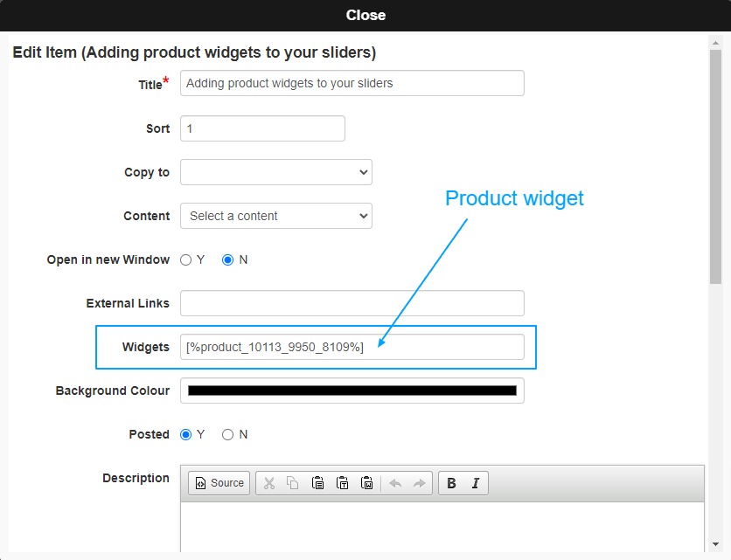Click the Widgets input field

point(352,347)
